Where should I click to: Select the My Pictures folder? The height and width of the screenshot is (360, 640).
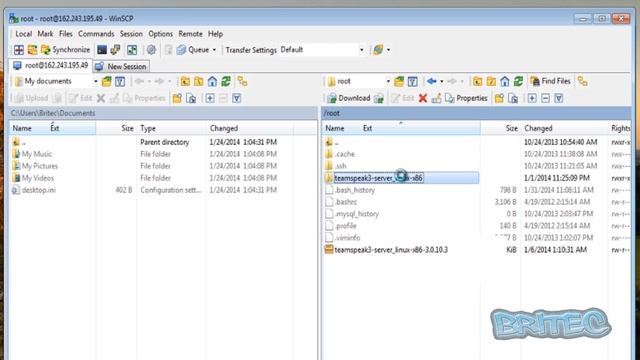click(x=40, y=166)
